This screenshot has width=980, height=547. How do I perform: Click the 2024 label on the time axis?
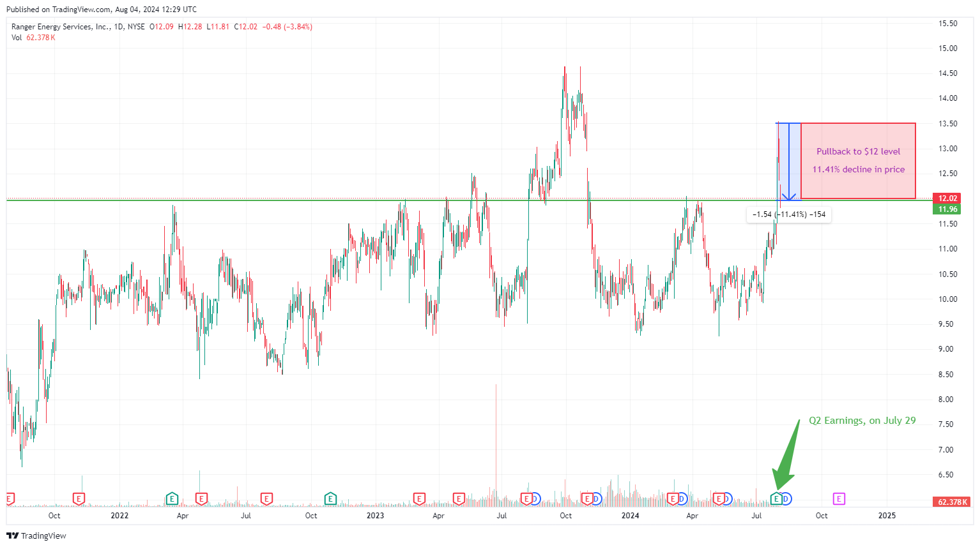pos(630,515)
